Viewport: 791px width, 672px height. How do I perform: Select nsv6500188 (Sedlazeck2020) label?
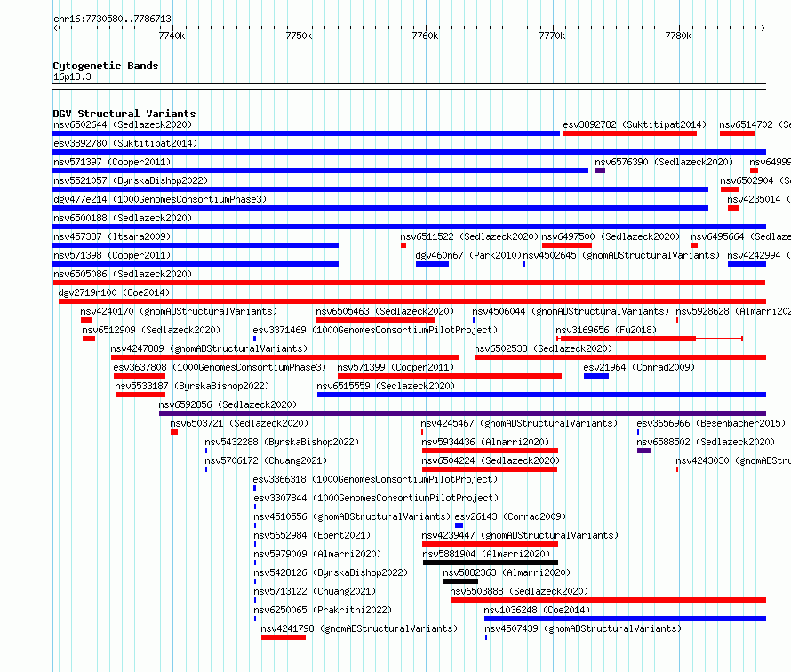coord(123,218)
